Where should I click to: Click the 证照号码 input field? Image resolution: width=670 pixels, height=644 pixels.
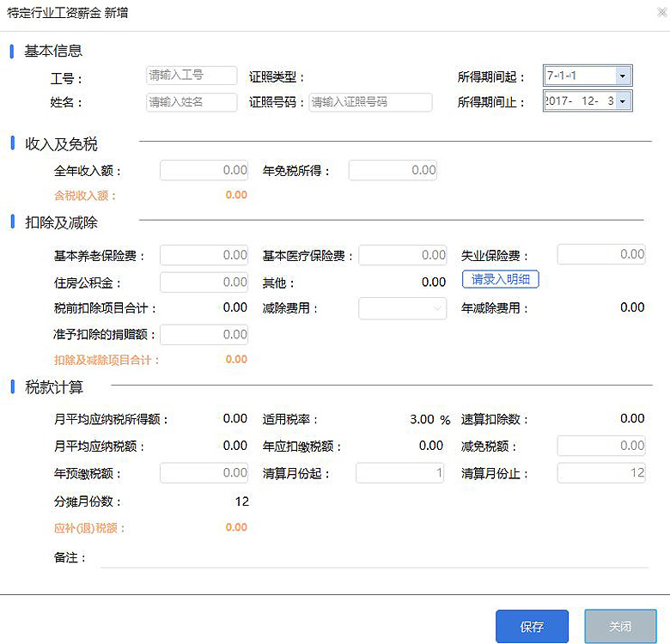tap(370, 102)
